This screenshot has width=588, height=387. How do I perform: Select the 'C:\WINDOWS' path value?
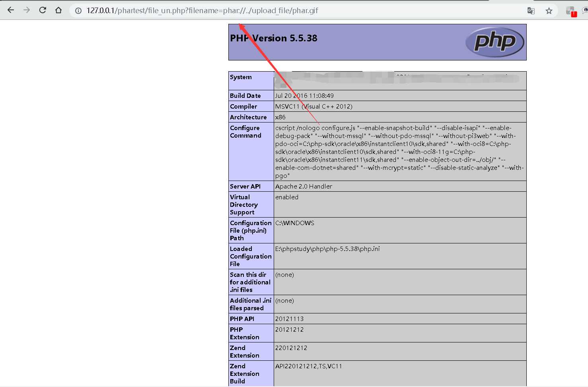(x=295, y=223)
